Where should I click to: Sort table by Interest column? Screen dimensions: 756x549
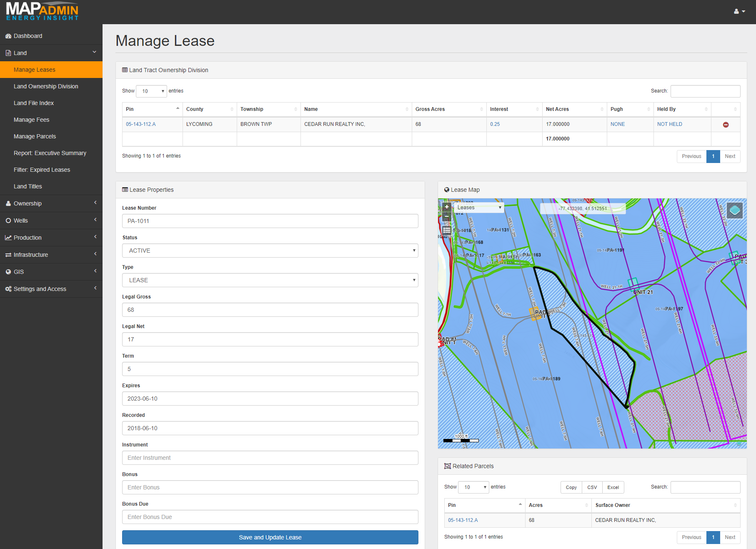click(x=514, y=109)
